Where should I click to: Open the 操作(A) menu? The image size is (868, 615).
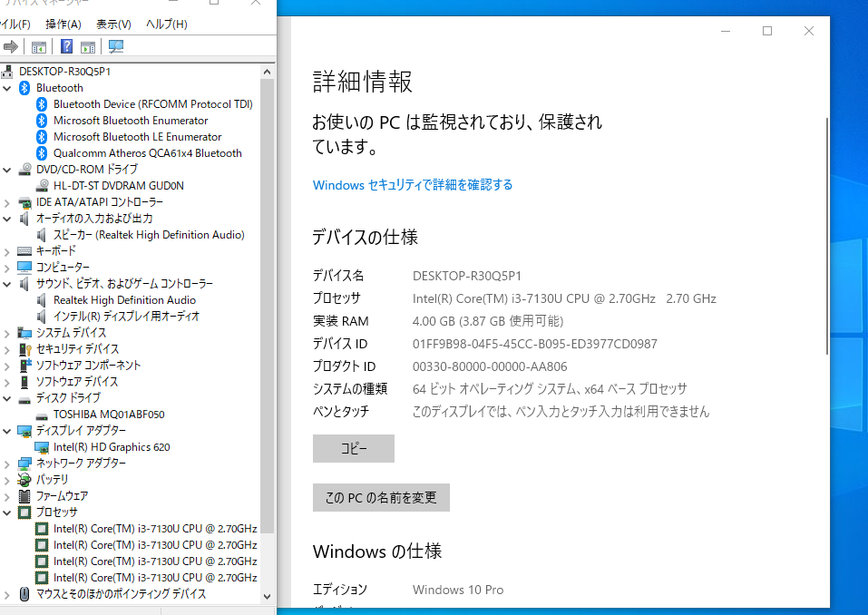click(x=63, y=24)
